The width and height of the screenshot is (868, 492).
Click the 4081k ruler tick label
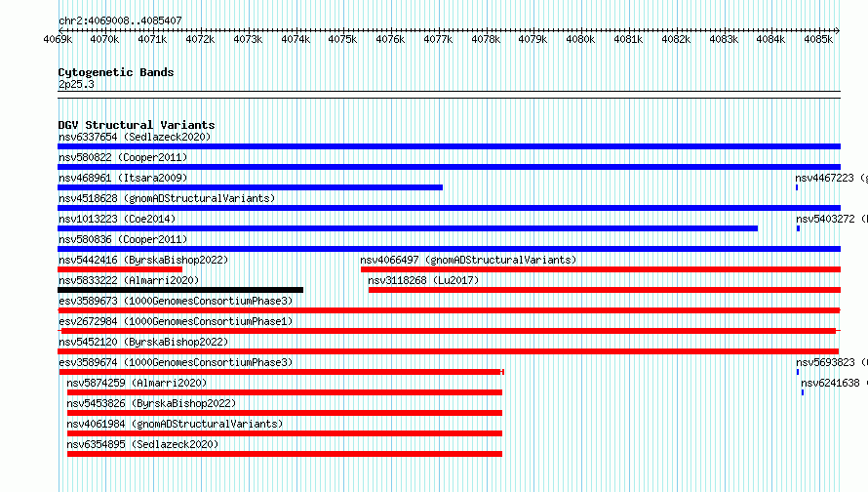pos(628,39)
